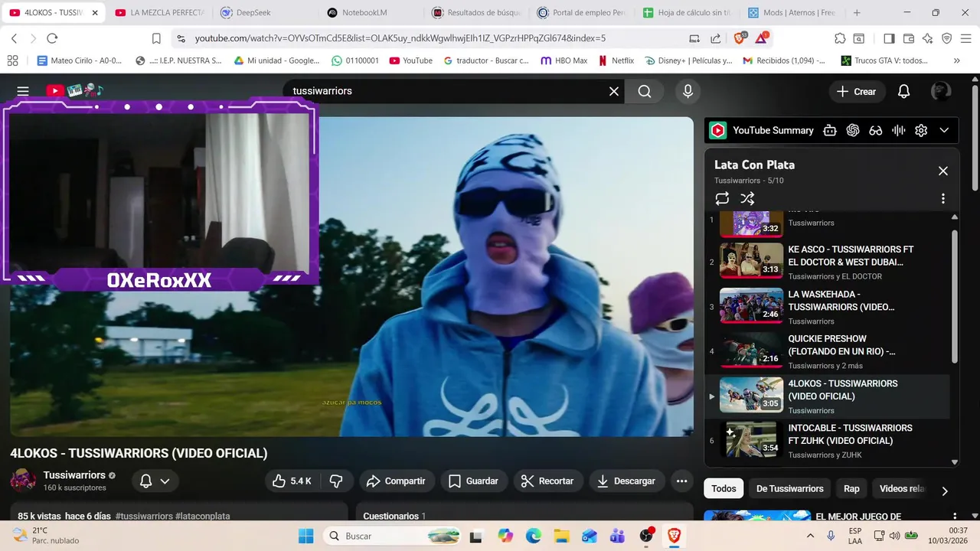Viewport: 980px width, 551px height.
Task: Show more filter chips with arrow
Action: [944, 491]
